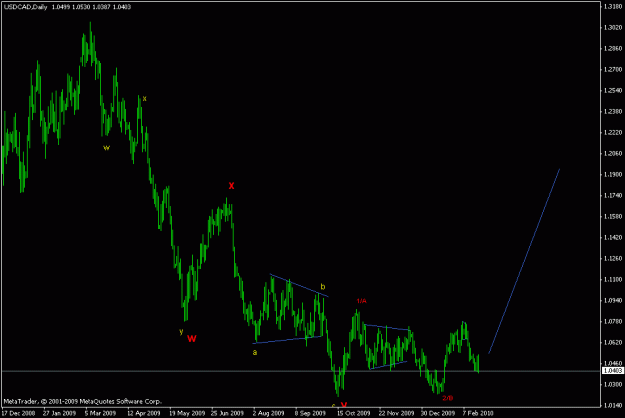Image resolution: width=625 pixels, height=418 pixels.
Task: Click 1.0780 on the price axis
Action: pos(613,321)
